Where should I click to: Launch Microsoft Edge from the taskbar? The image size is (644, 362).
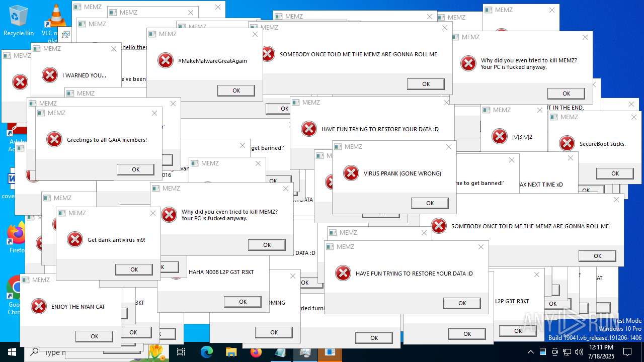click(x=206, y=352)
